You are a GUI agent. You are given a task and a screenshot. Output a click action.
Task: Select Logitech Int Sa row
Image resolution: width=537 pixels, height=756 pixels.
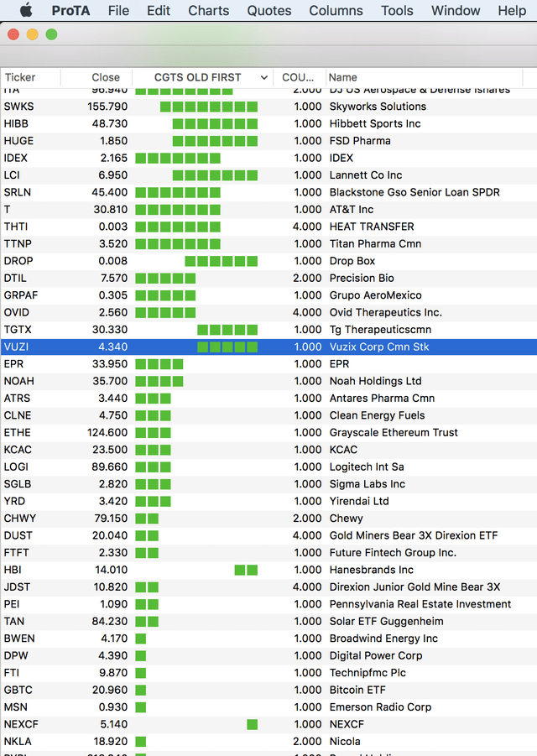268,467
